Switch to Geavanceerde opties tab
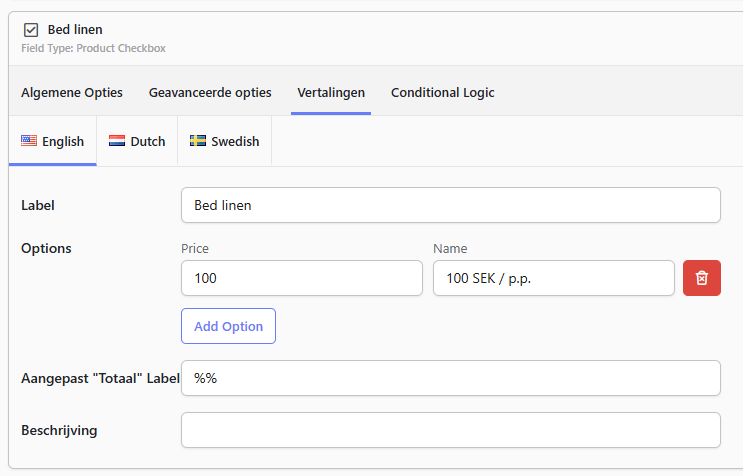This screenshot has width=743, height=476. [210, 92]
